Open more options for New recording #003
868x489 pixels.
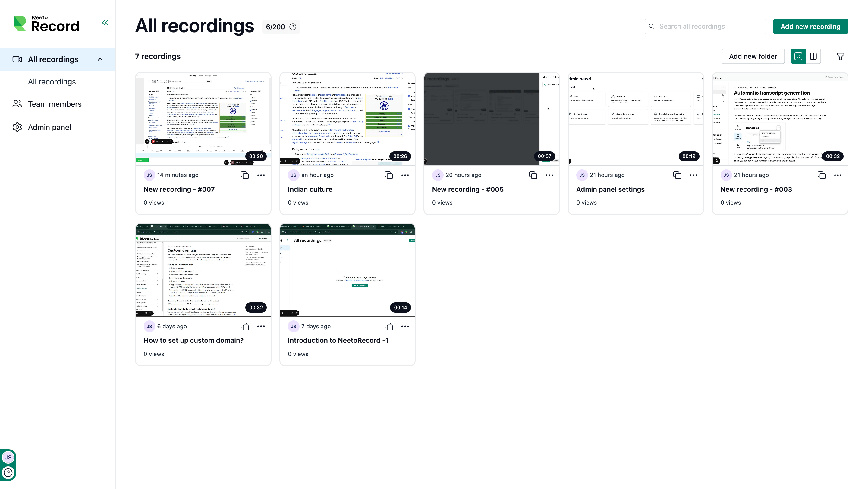click(x=837, y=175)
